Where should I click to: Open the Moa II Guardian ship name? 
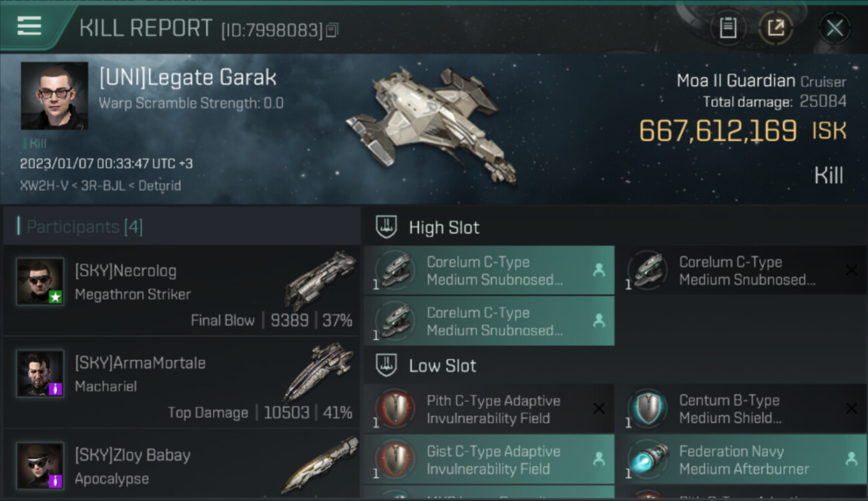click(x=736, y=81)
